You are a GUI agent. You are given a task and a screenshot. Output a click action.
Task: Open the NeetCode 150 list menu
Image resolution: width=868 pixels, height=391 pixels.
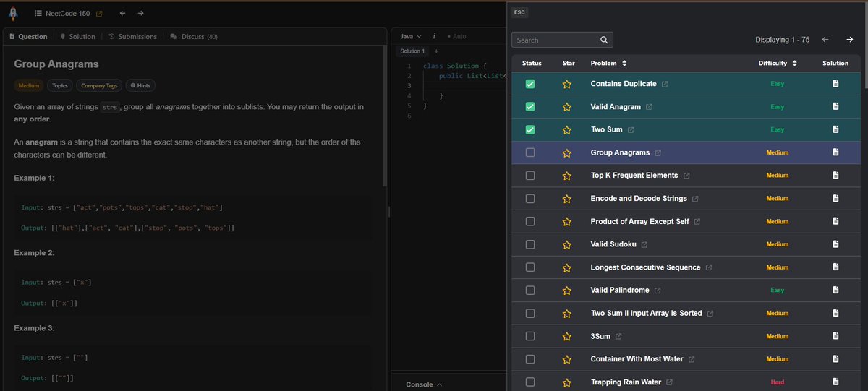[x=62, y=14]
